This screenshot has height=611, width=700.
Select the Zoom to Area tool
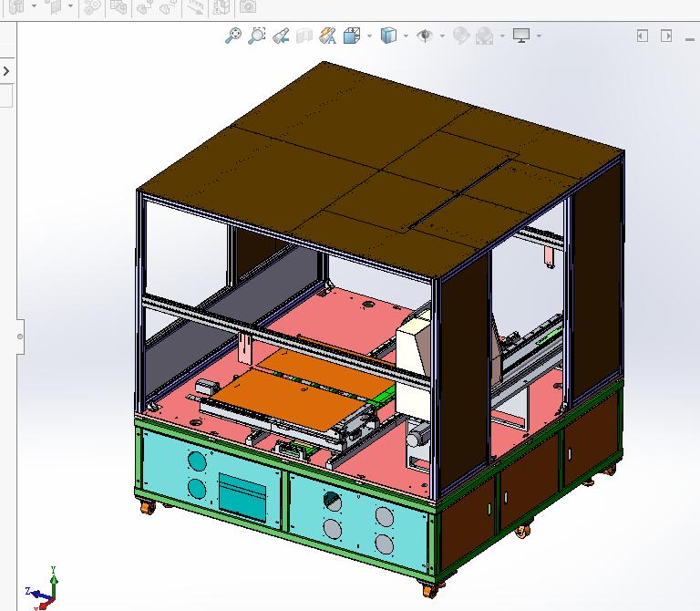(257, 36)
